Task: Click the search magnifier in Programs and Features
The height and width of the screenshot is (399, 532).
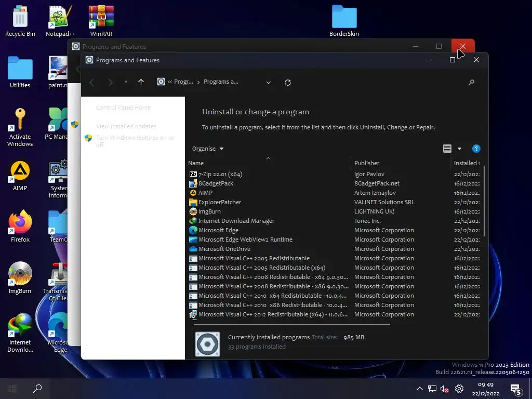Action: (471, 83)
